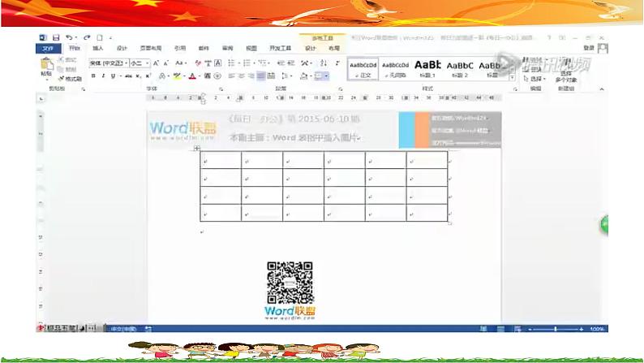
Task: Toggle Character Shading icon
Action: [x=208, y=76]
